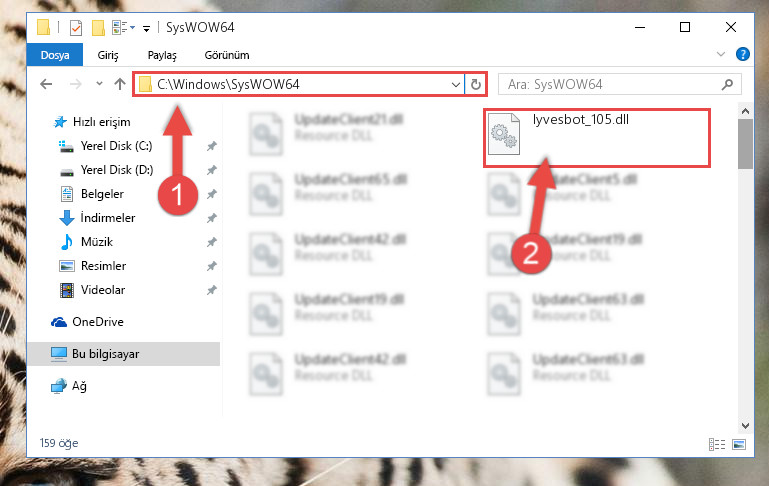Click the search magnifier icon
This screenshot has height=486, width=769.
pyautogui.click(x=727, y=84)
